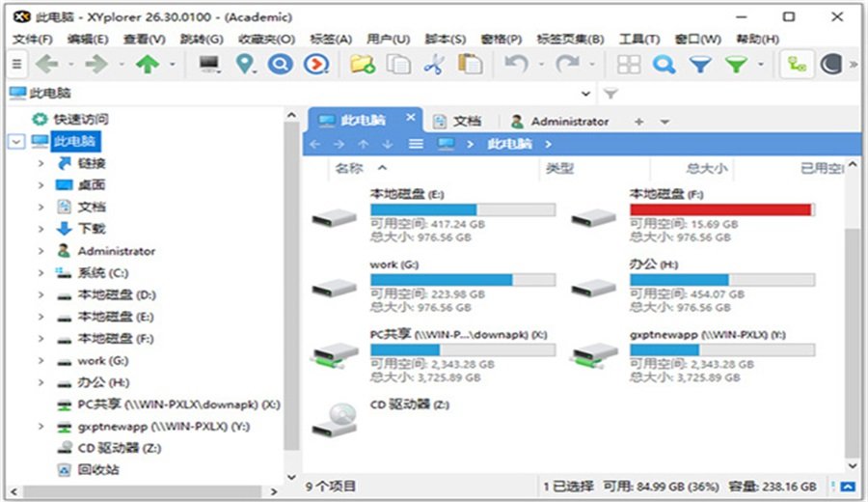Image resolution: width=868 pixels, height=502 pixels.
Task: Click the tree panel horizontal scrollbar
Action: point(143,491)
